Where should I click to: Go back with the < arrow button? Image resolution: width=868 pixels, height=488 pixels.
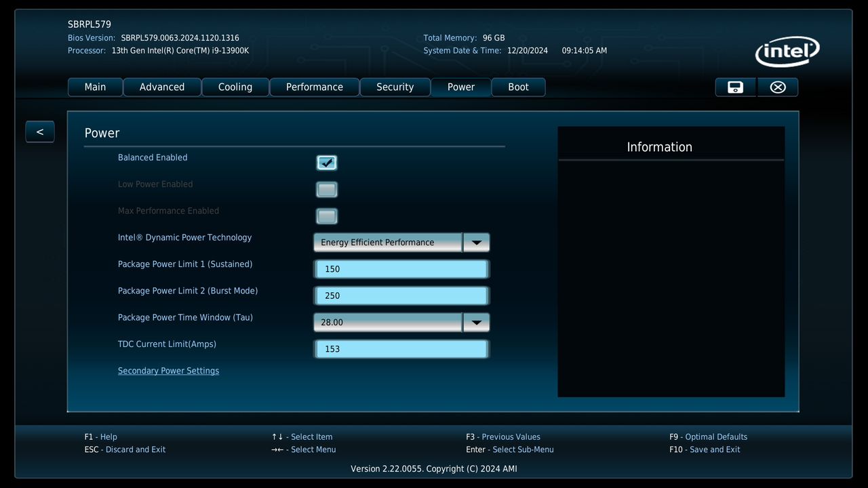click(39, 131)
